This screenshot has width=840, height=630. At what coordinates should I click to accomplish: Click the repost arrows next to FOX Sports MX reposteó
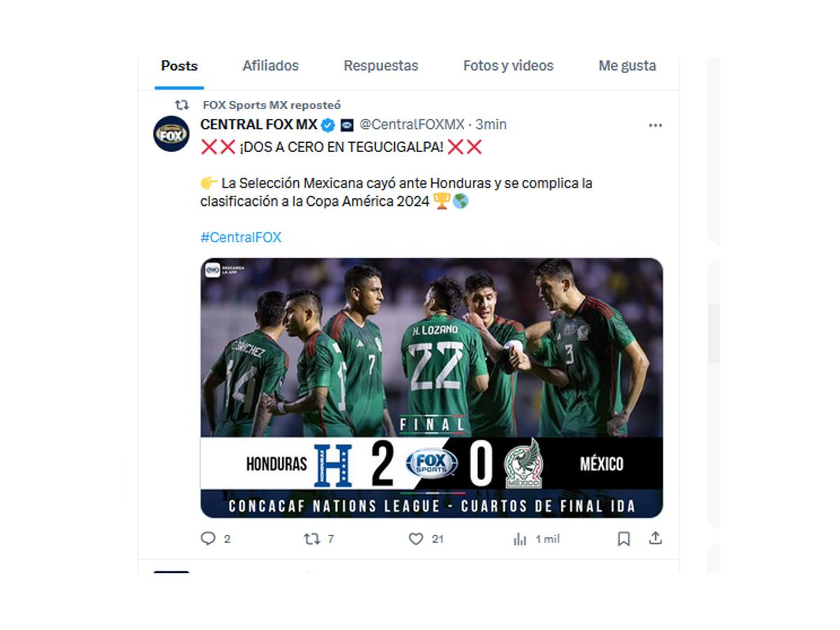click(182, 104)
